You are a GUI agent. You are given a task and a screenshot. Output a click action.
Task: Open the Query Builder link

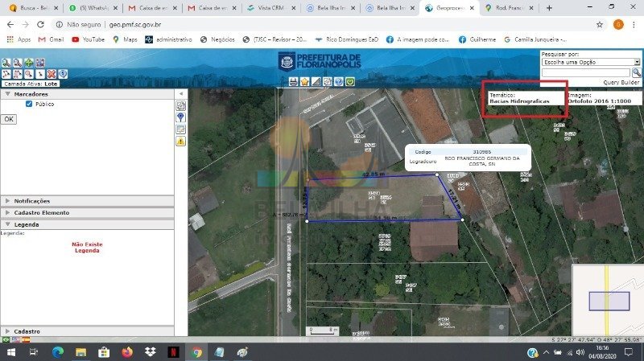pyautogui.click(x=621, y=83)
